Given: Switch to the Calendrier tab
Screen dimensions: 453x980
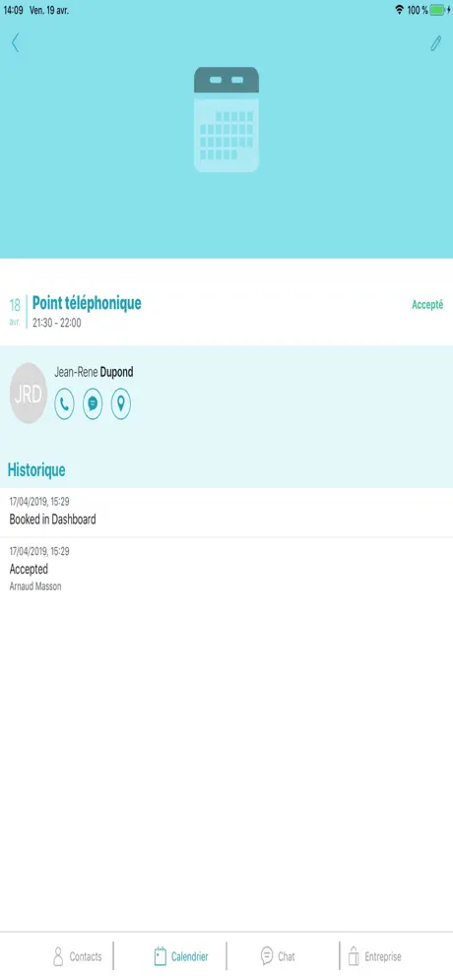Looking at the screenshot, I should [x=181, y=956].
